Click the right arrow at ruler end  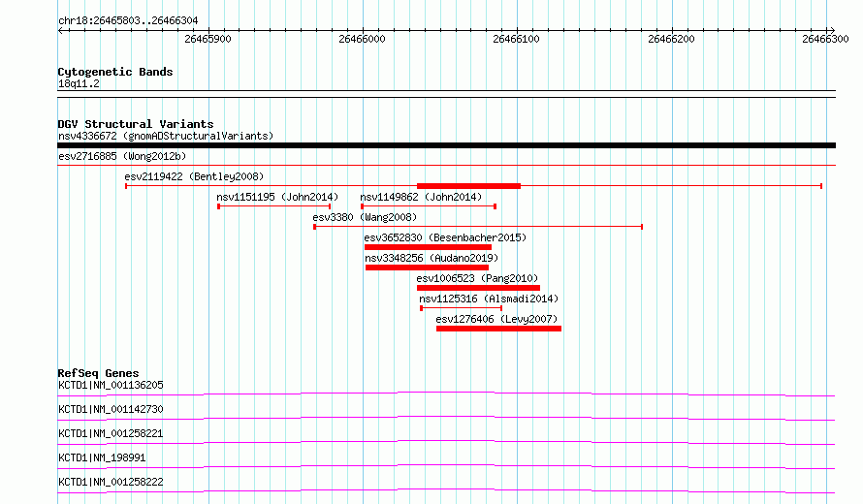pyautogui.click(x=832, y=30)
